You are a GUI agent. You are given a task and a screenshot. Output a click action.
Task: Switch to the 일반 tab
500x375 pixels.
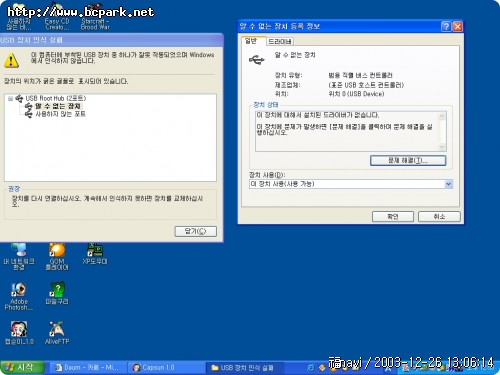(x=253, y=41)
